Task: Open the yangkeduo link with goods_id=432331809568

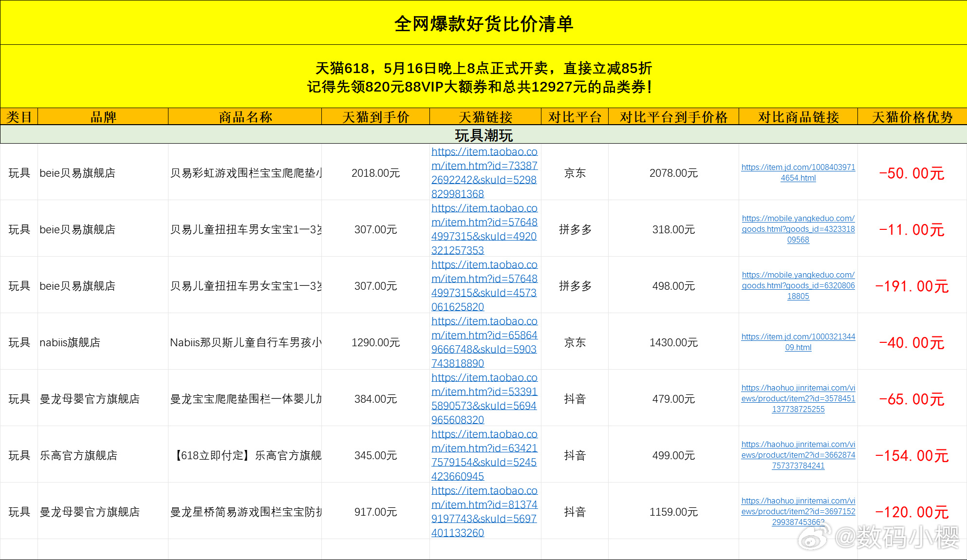Action: coord(798,229)
